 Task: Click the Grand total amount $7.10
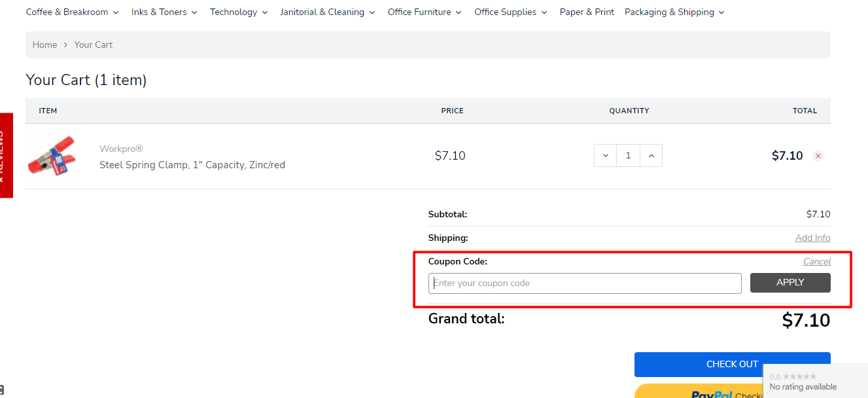[x=806, y=320]
